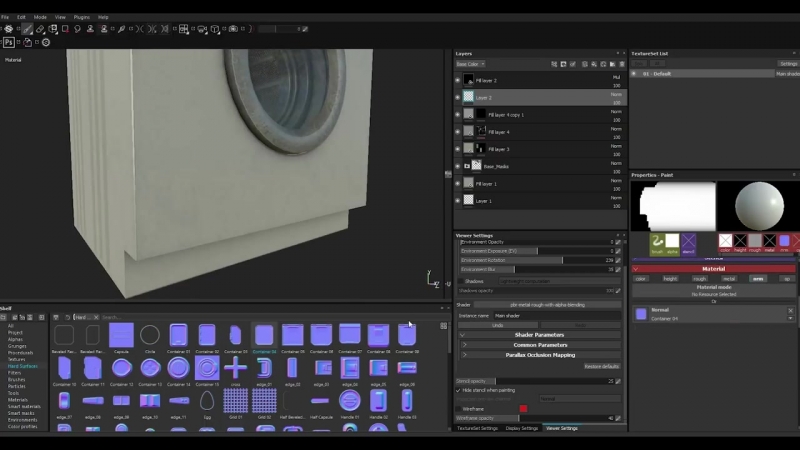Viewport: 800px width, 450px height.
Task: Click the Export to Photoshop icon
Action: tap(9, 42)
